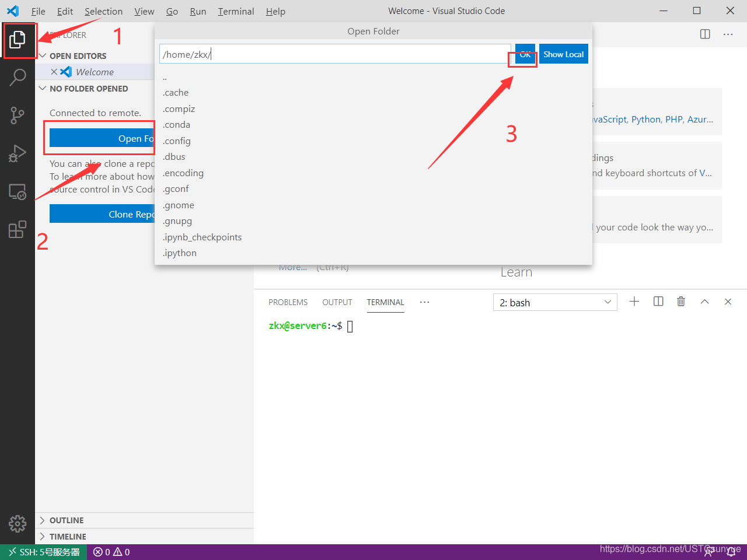747x560 pixels.
Task: Select the .conda folder
Action: coord(373,125)
